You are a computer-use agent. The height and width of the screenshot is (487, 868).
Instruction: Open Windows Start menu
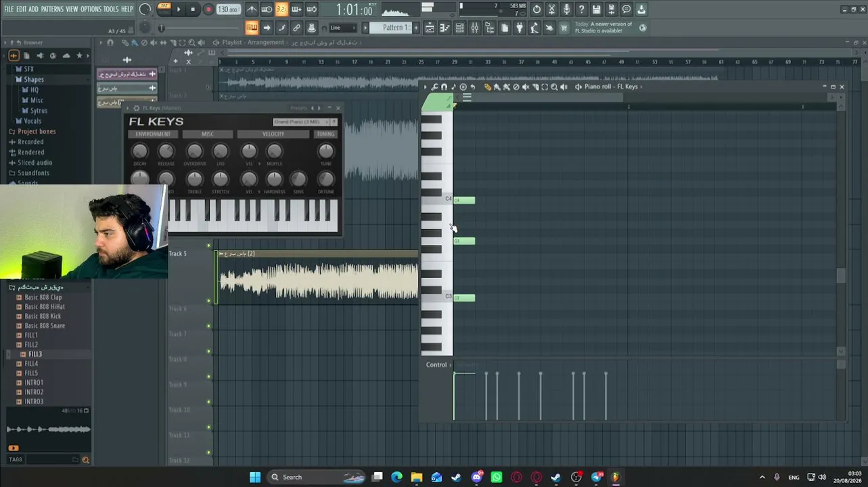point(255,477)
